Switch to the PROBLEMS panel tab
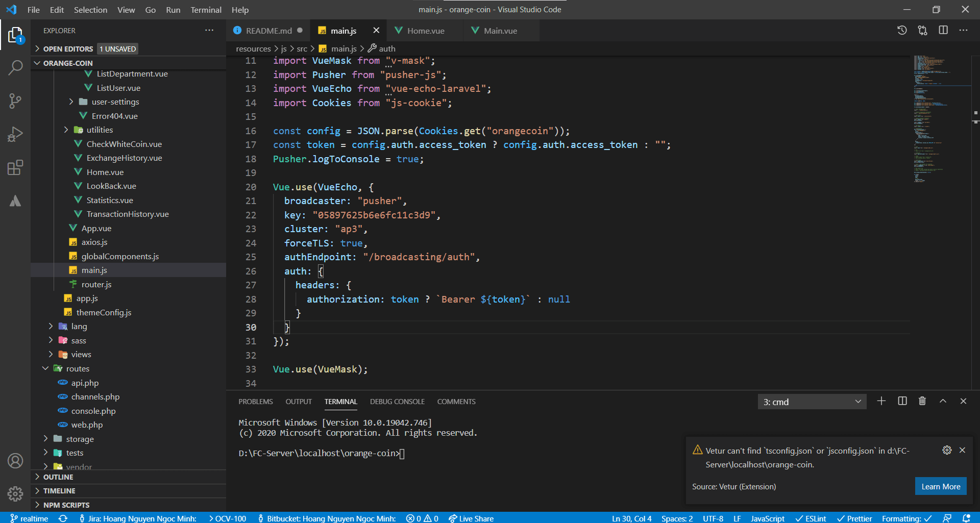 [x=256, y=402]
